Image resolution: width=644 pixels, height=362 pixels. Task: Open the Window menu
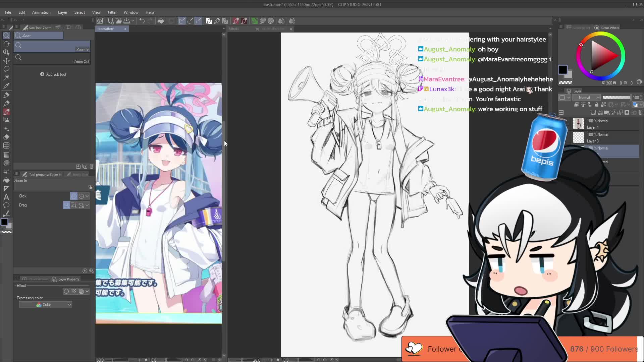[x=131, y=12]
